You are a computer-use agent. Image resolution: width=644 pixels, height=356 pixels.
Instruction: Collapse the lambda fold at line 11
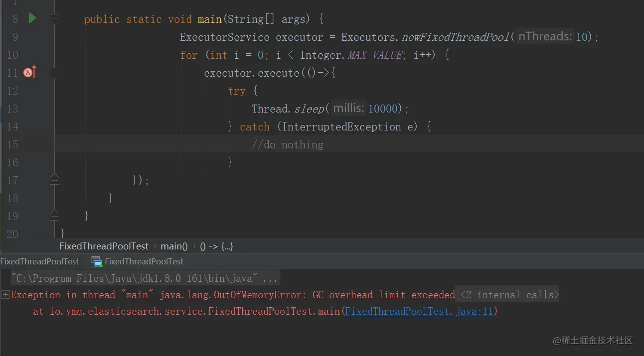55,73
